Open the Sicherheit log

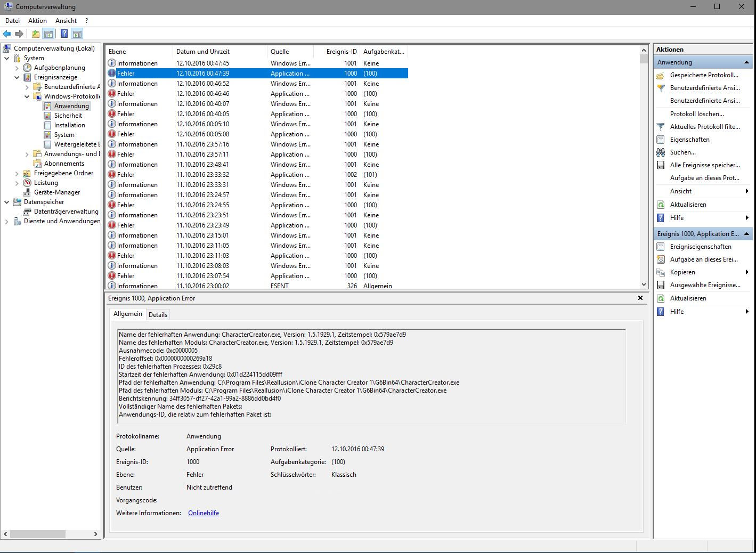(68, 116)
